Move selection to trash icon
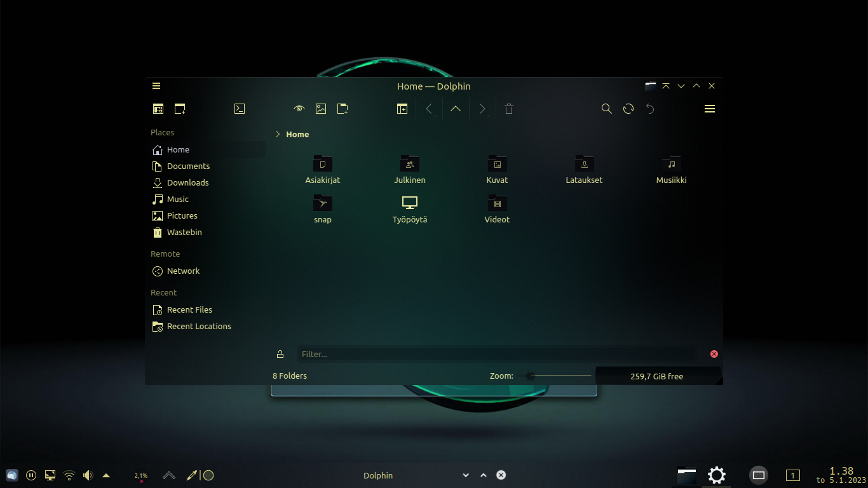 [509, 109]
